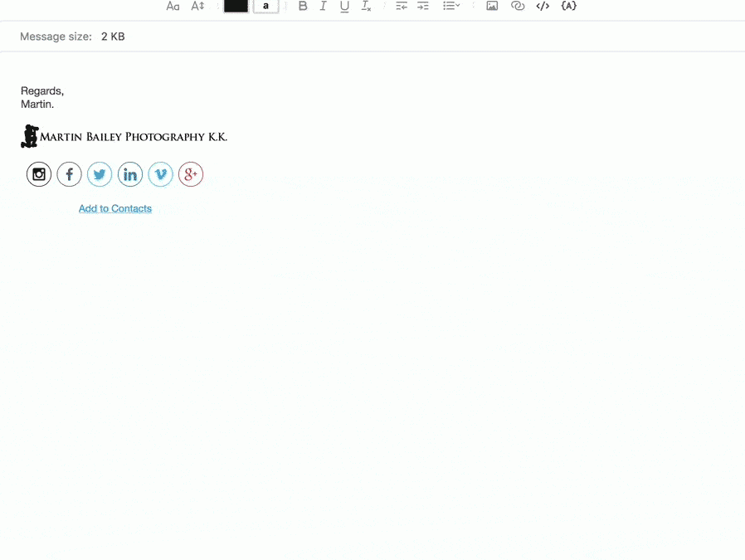This screenshot has width=745, height=560.
Task: Toggle italic formatting
Action: 324,6
